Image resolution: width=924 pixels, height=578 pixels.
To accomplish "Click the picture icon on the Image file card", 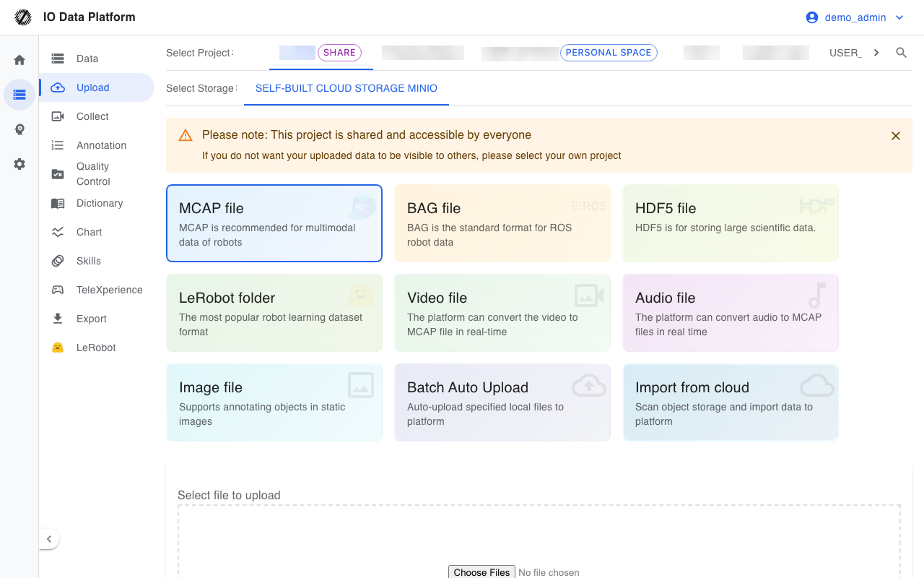I will (x=361, y=385).
